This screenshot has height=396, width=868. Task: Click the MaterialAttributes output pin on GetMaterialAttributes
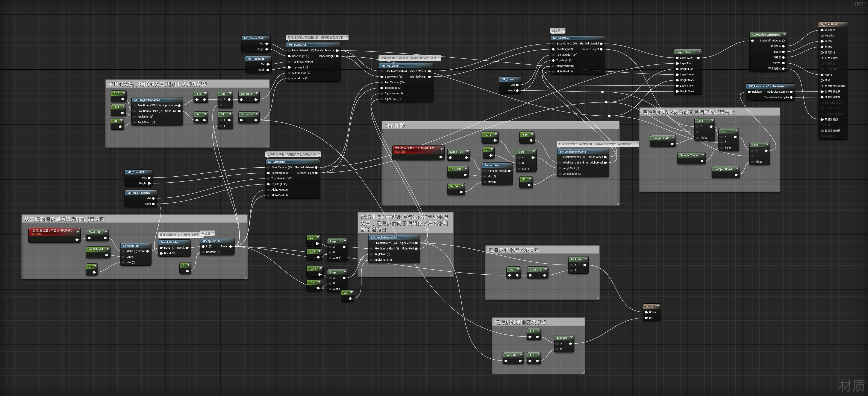(783, 40)
